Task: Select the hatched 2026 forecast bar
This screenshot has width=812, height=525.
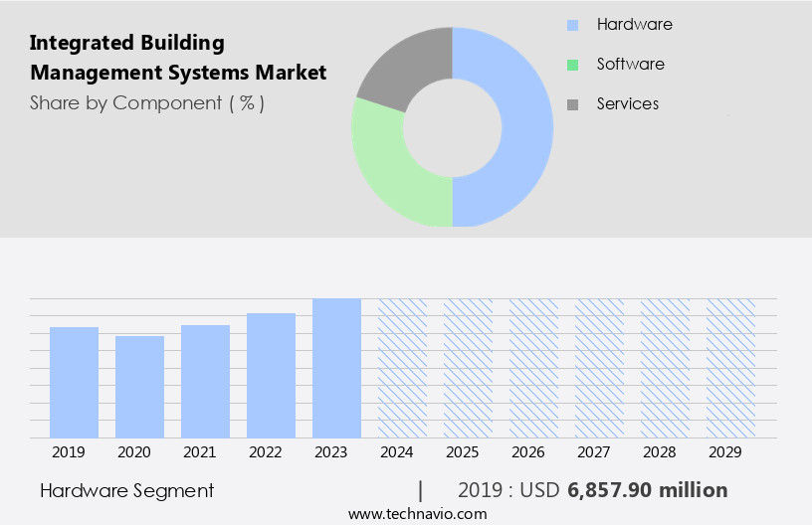Action: pyautogui.click(x=533, y=368)
